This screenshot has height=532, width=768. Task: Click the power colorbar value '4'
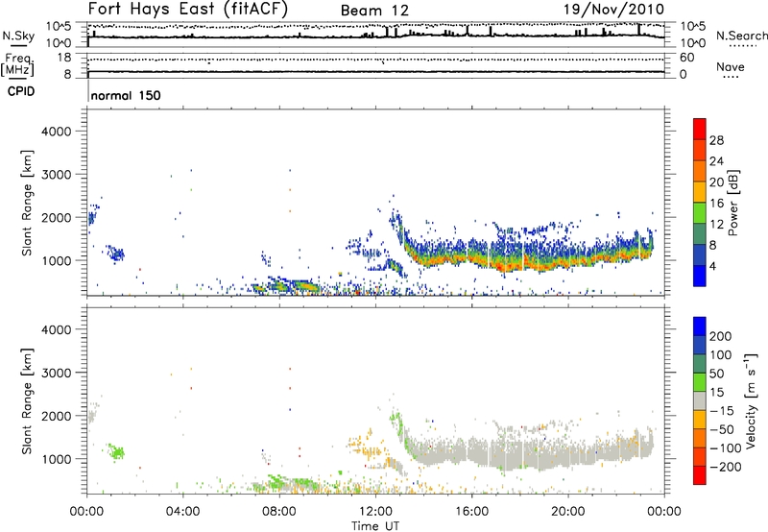coord(712,266)
